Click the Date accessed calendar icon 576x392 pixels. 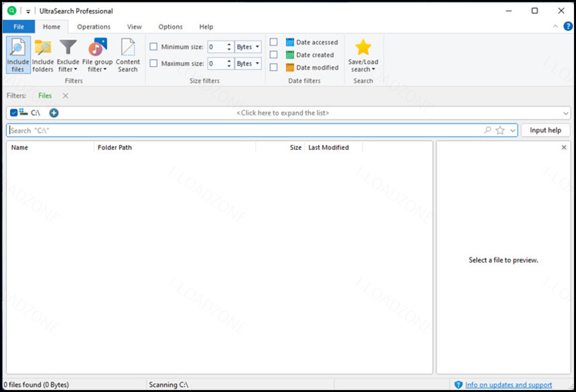[x=290, y=42]
